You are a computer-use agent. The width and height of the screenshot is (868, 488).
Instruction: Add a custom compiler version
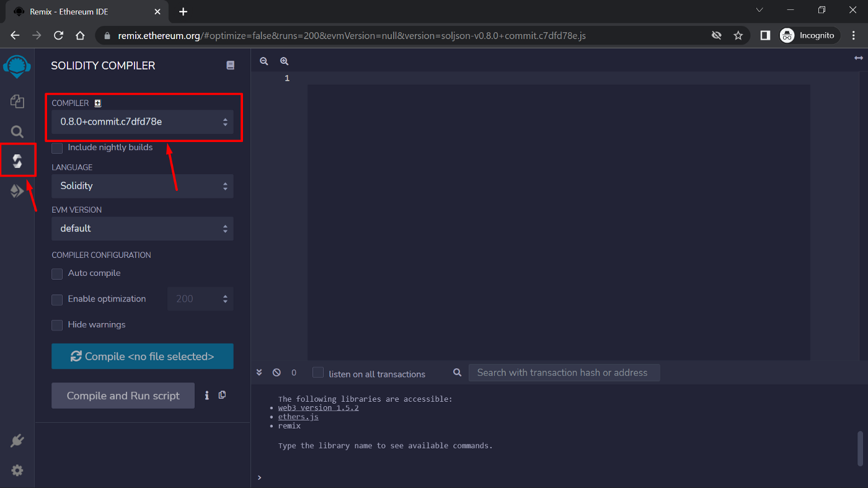[x=97, y=103]
